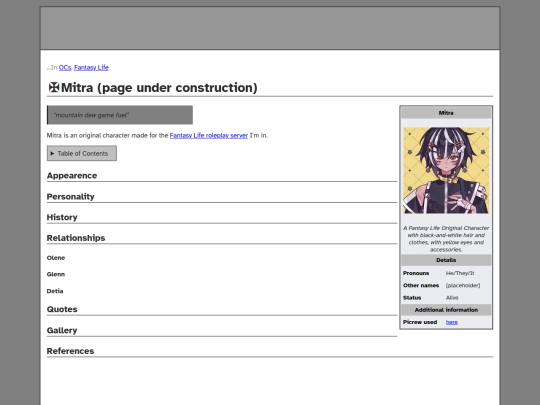Click the Personality section heading

pos(71,197)
